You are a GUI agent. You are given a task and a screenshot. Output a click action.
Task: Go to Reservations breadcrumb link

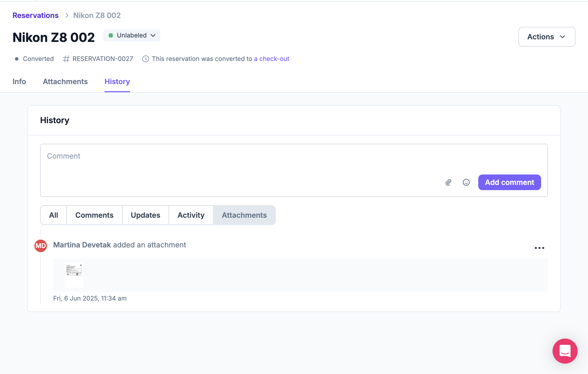(35, 15)
